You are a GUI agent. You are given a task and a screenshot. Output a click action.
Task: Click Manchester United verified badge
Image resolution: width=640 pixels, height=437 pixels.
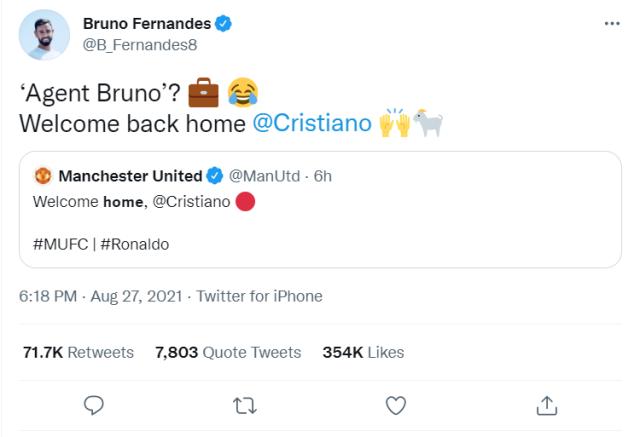click(215, 176)
